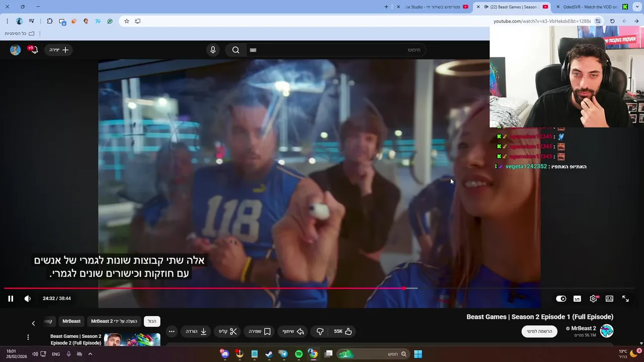
Task: Pause the video with the pause button
Action: (x=11, y=299)
